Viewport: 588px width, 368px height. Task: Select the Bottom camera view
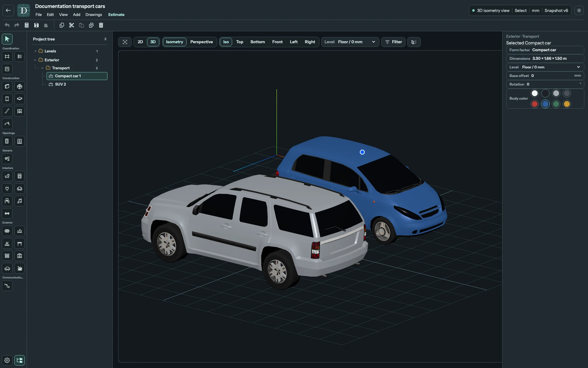click(258, 42)
